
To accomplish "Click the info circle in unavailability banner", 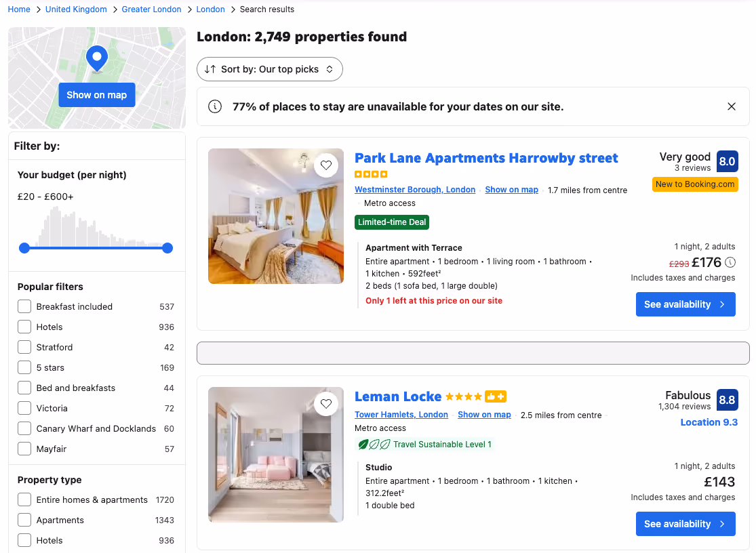I will click(x=215, y=106).
